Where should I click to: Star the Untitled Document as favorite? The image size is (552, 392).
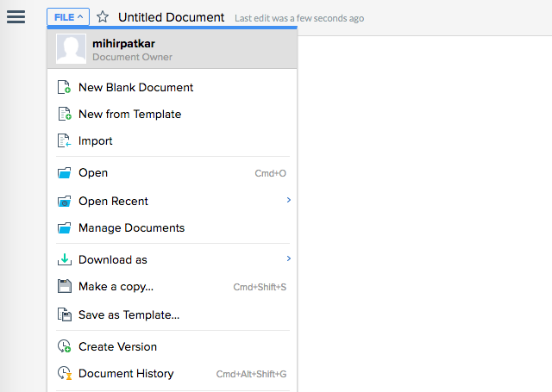[x=103, y=17]
